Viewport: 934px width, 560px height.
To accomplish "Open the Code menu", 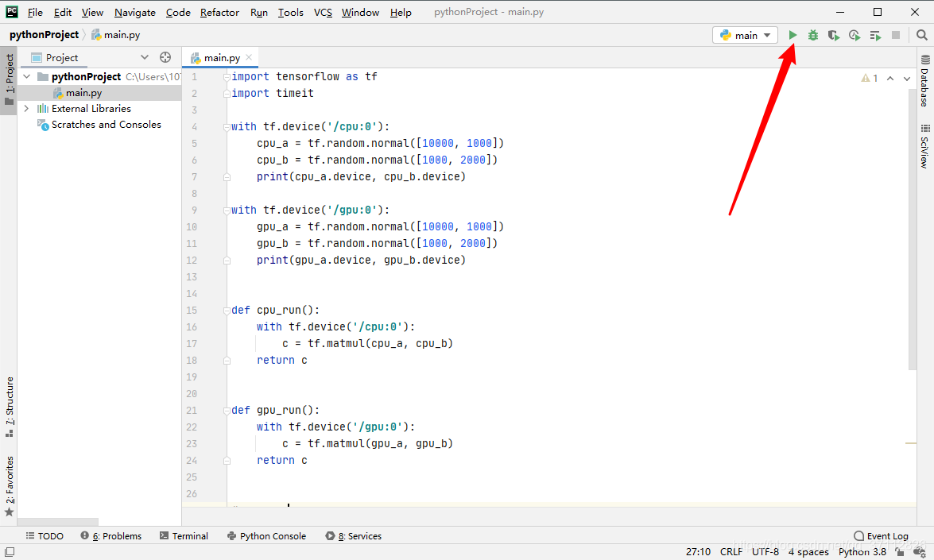I will (178, 12).
